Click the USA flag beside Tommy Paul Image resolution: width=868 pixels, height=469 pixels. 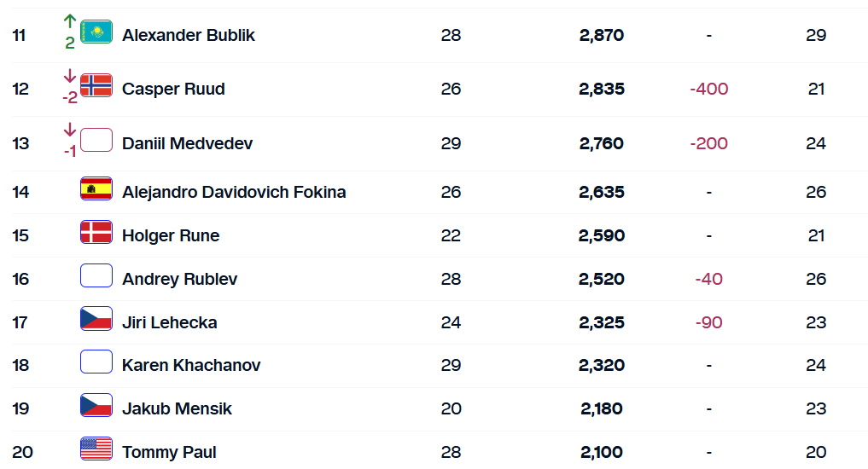click(x=96, y=449)
